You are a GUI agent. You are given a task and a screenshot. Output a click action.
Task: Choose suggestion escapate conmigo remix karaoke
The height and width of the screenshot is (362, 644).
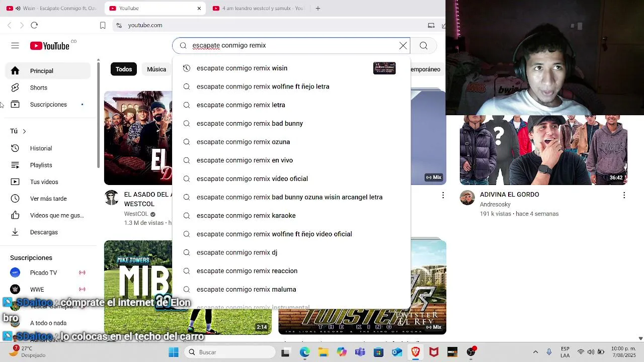291,216
